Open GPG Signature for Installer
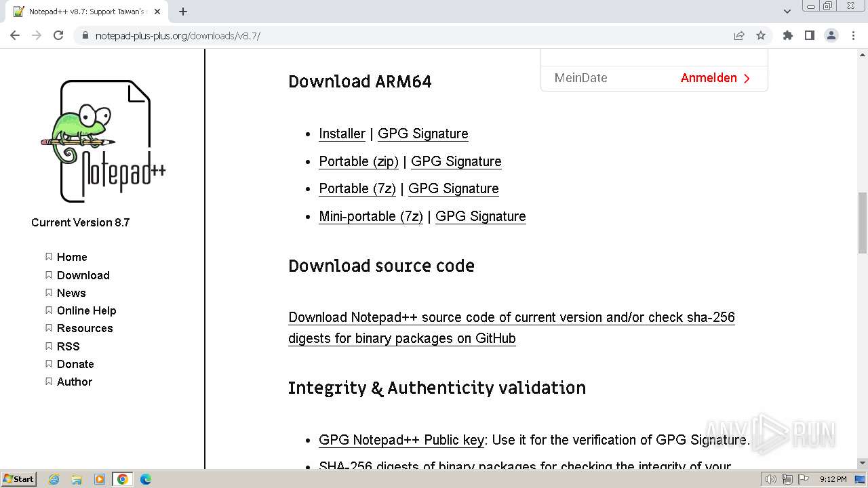The image size is (868, 488). point(423,134)
